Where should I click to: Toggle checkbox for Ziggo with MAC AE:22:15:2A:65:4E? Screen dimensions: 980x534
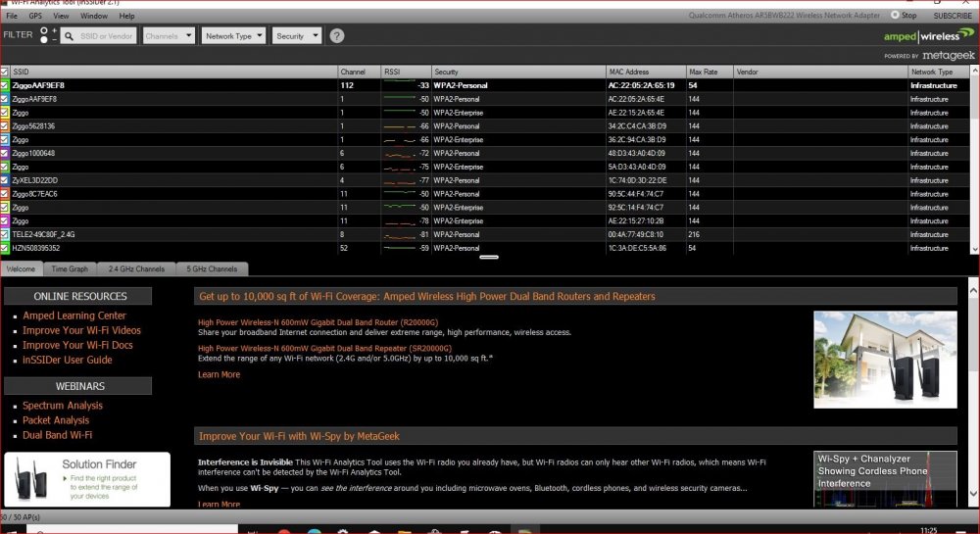[4, 113]
